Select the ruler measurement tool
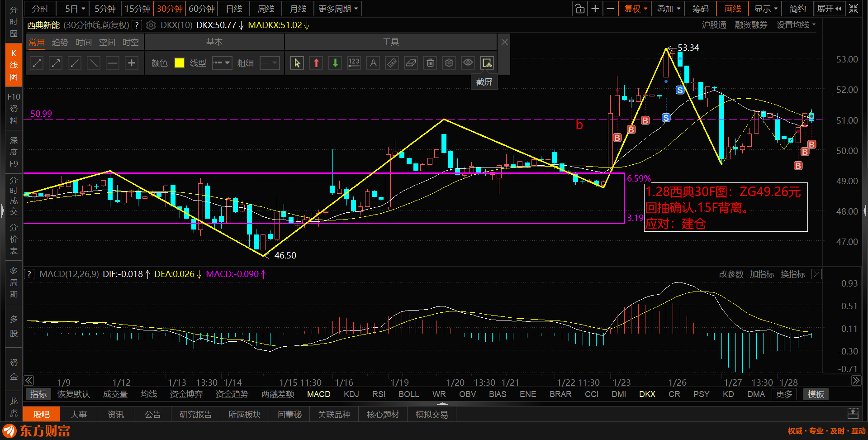 click(392, 63)
